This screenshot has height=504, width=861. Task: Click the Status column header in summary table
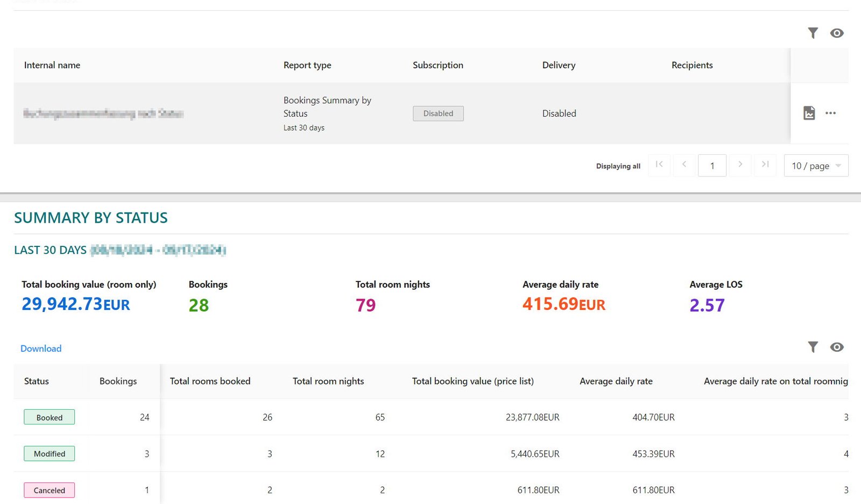[37, 381]
